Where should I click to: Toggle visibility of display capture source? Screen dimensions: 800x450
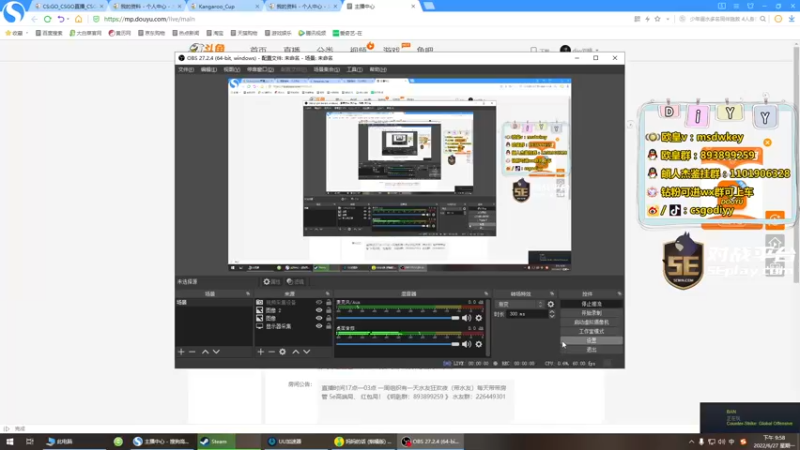pos(319,326)
